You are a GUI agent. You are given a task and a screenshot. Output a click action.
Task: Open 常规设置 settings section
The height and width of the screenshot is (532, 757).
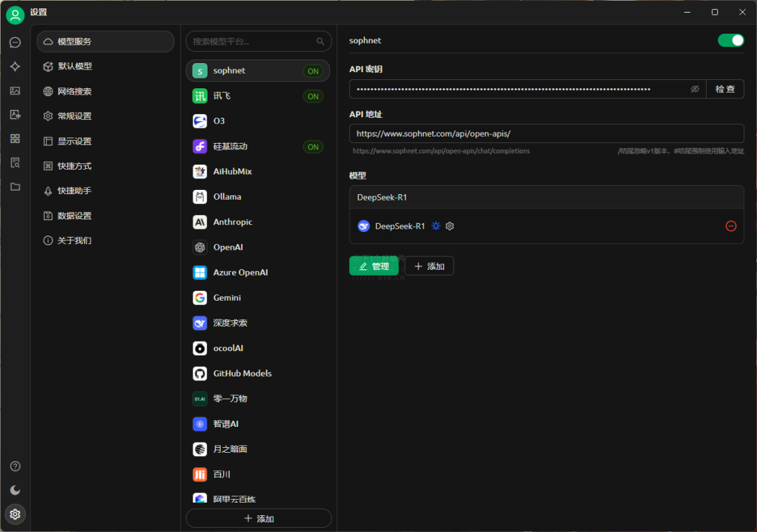click(x=105, y=116)
